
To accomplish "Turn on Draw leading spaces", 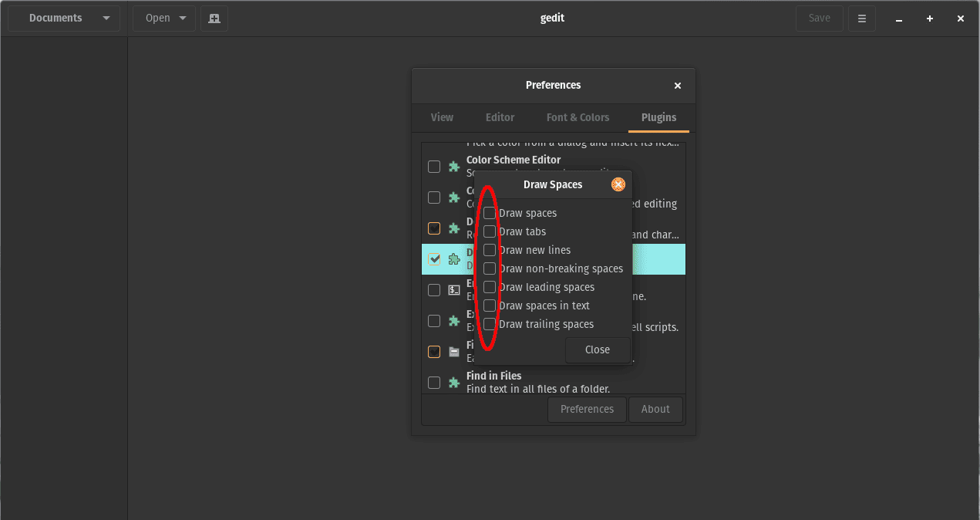I will coord(490,287).
